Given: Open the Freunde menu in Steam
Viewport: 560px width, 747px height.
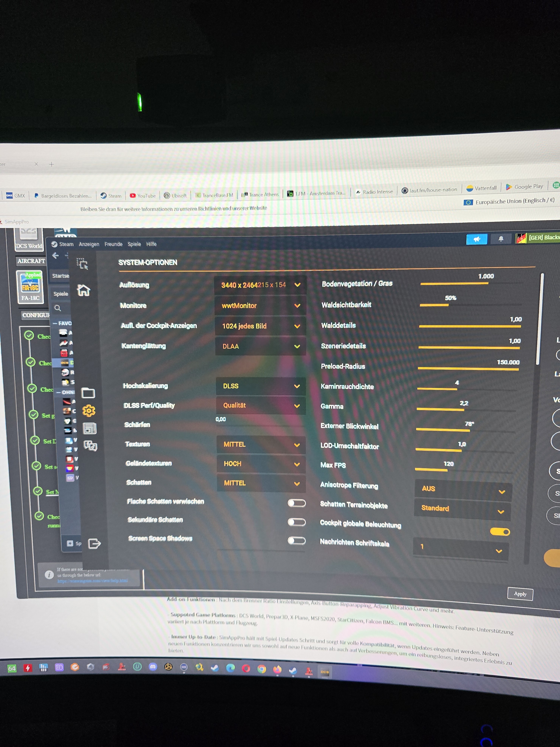Looking at the screenshot, I should click(113, 244).
